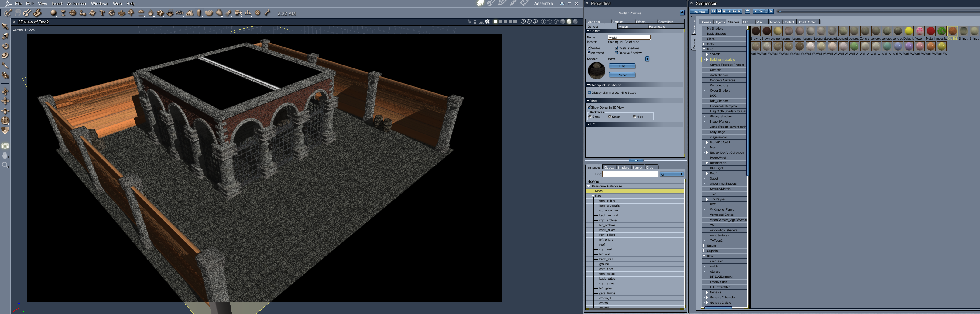Toggle Show Object in 3D View

[x=589, y=107]
